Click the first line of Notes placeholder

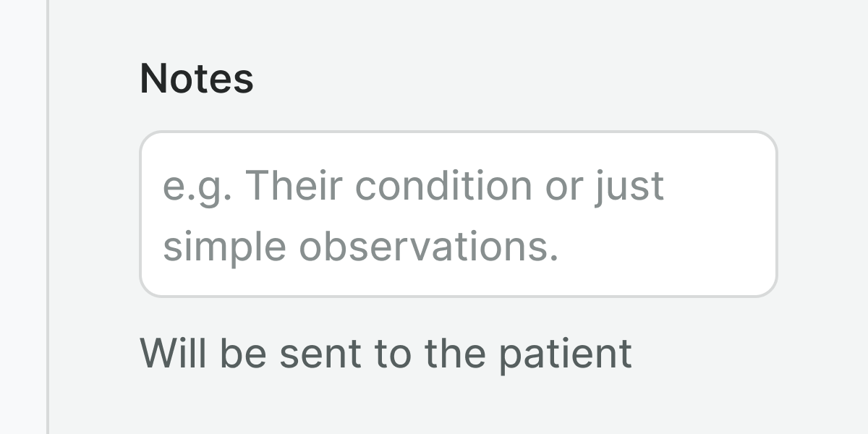click(x=413, y=186)
